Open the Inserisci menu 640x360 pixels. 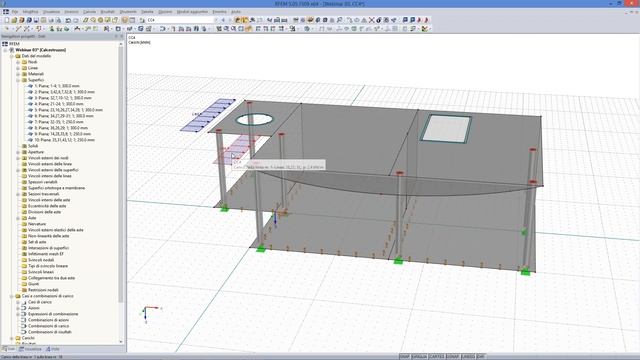72,12
